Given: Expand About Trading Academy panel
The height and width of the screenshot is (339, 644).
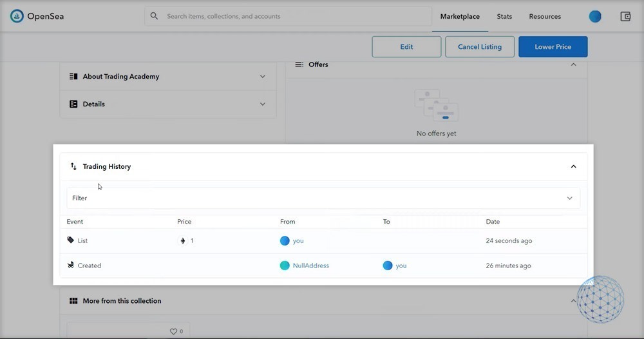Looking at the screenshot, I should (262, 76).
